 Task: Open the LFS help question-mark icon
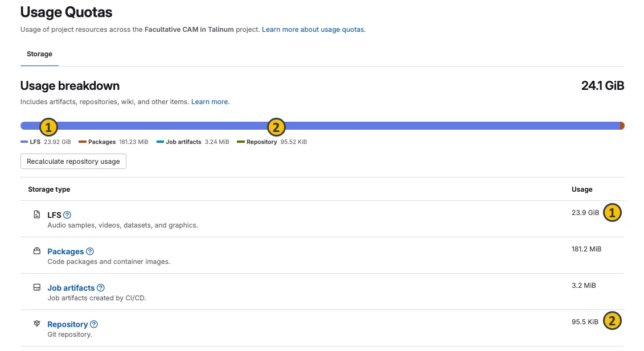click(67, 215)
